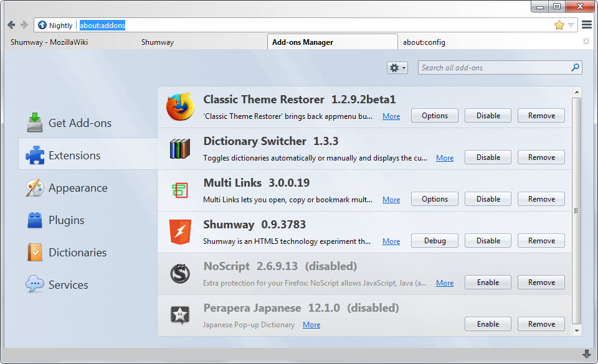
Task: Select the Classic Theme Restorer title text
Action: 263,100
